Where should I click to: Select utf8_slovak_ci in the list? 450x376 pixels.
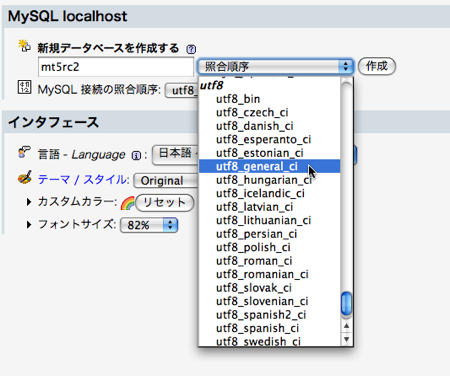coord(269,288)
